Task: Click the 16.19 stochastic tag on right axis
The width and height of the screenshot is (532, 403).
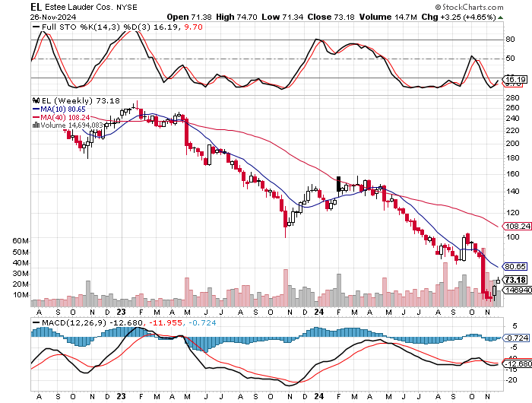Action: (515, 79)
